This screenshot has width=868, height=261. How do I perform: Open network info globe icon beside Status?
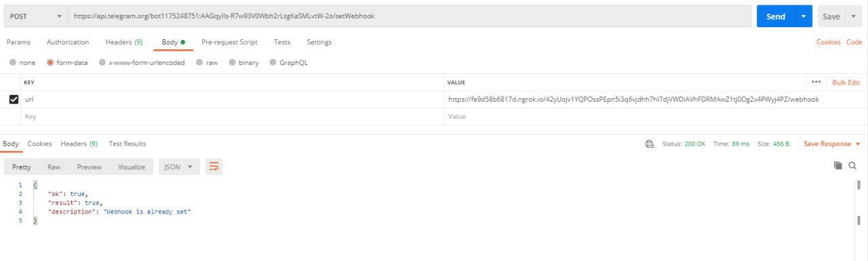coord(650,144)
